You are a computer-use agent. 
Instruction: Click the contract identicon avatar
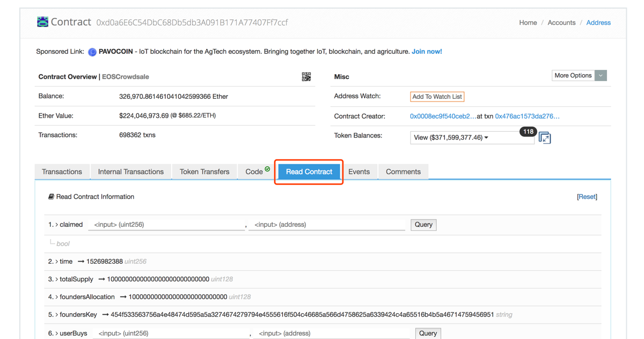[x=42, y=21]
